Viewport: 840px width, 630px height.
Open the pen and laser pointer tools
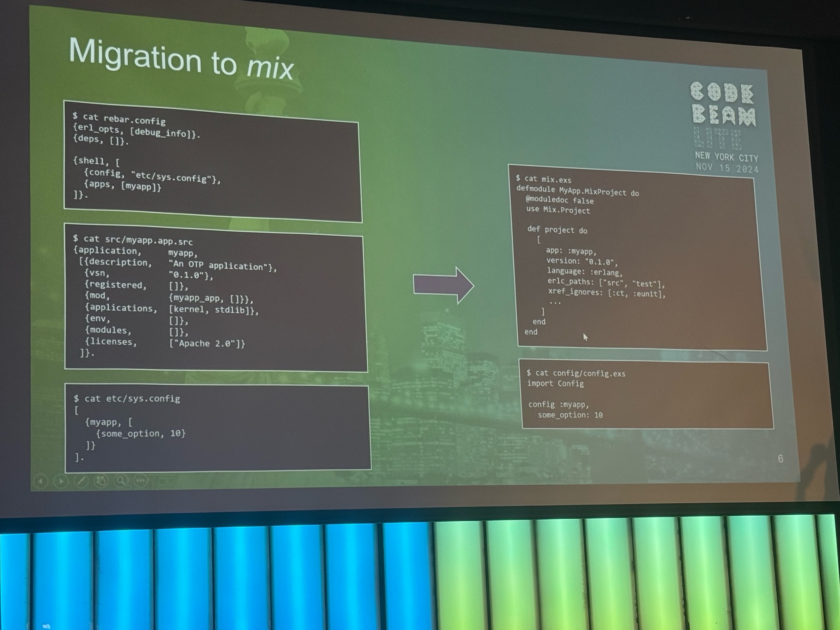81,480
